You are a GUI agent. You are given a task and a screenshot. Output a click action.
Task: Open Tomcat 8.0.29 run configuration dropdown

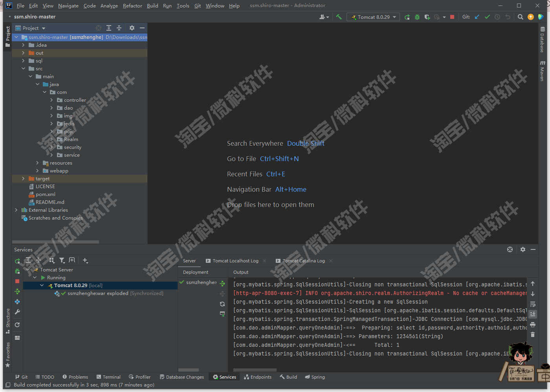[373, 17]
